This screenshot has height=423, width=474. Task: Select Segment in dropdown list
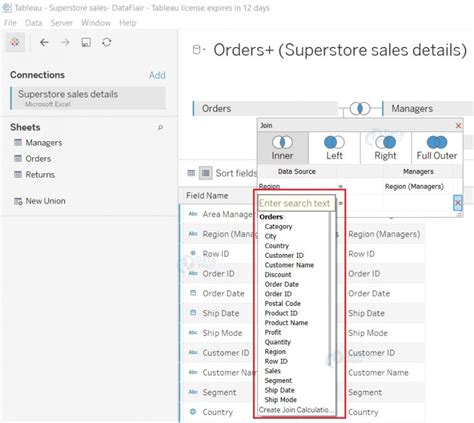(x=278, y=381)
